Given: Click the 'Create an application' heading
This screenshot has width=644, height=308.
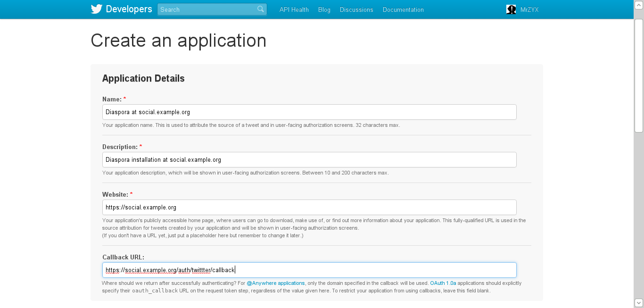Looking at the screenshot, I should 179,41.
